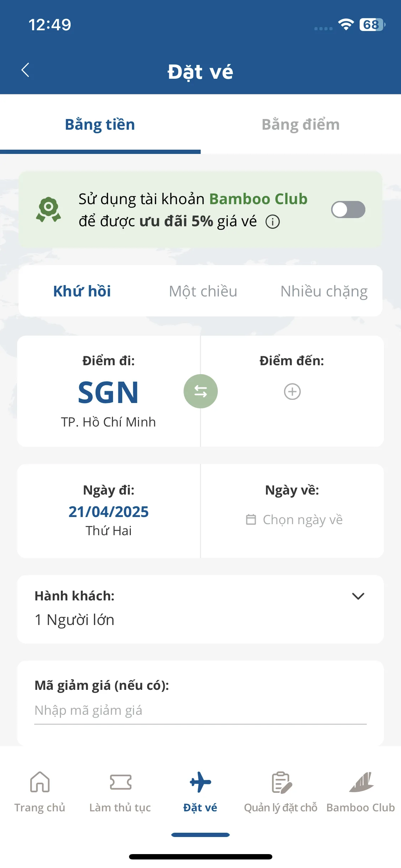Swap departure and destination airports
401x868 pixels.
point(201,391)
